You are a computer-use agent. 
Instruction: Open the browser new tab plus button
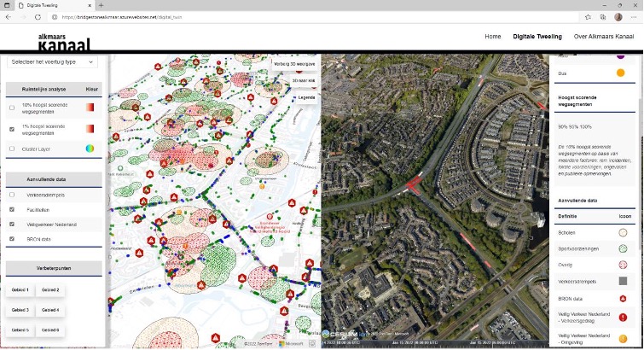coord(101,4)
